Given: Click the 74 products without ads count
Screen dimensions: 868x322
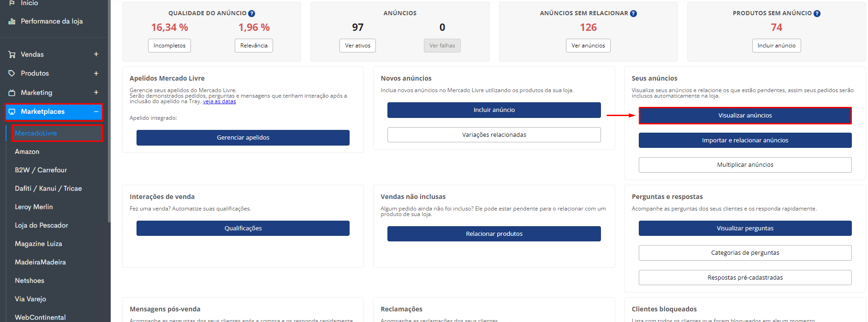Looking at the screenshot, I should click(x=776, y=28).
